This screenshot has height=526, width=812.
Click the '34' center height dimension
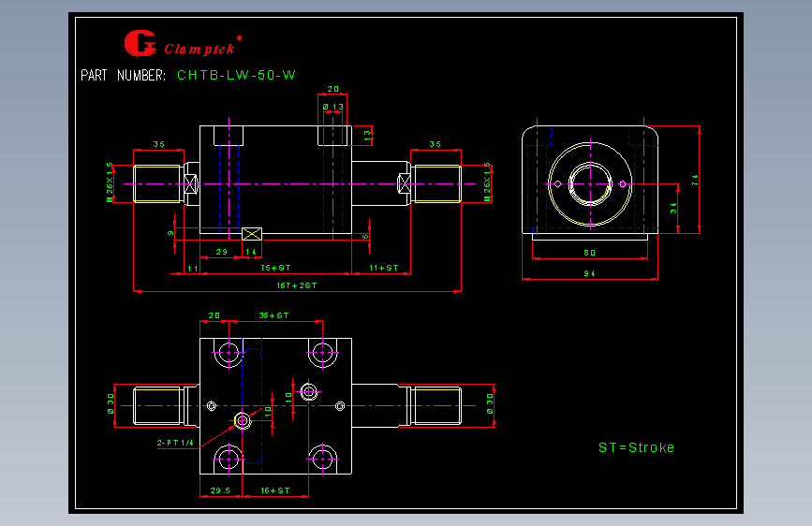point(673,208)
